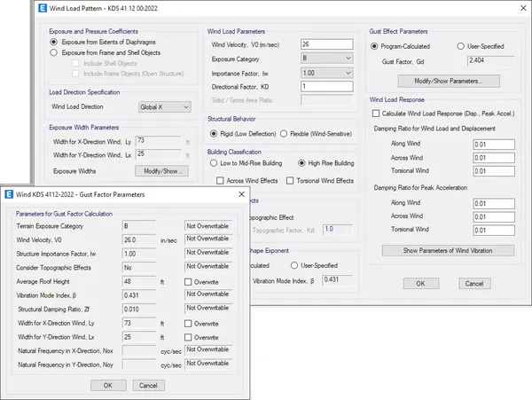This screenshot has width=532, height=400.
Task: Click OK in Wind Load Pattern window
Action: [420, 284]
